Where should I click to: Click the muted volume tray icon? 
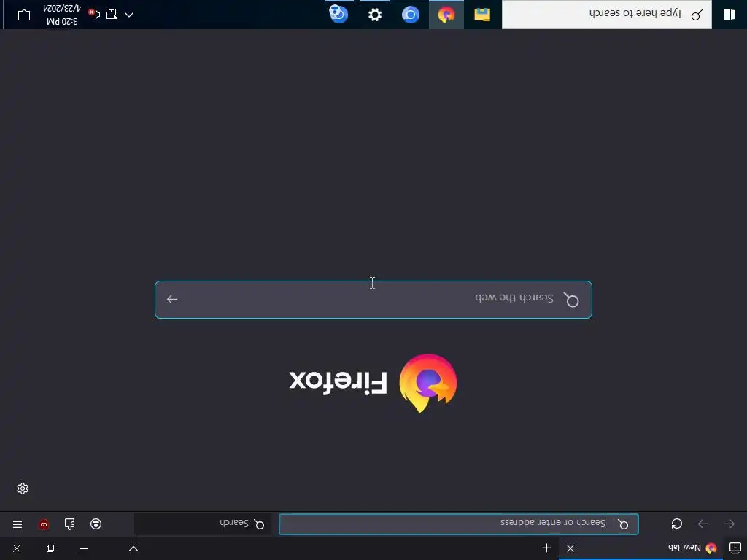click(94, 15)
